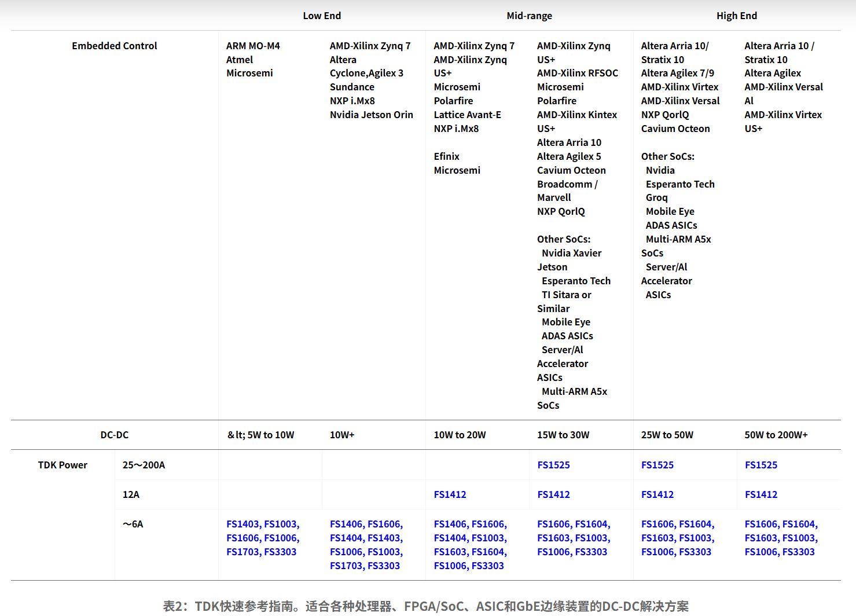Screen dimensions: 856x616
Task: Open FS1412 link in 50W to 200W+ column
Action: point(761,494)
